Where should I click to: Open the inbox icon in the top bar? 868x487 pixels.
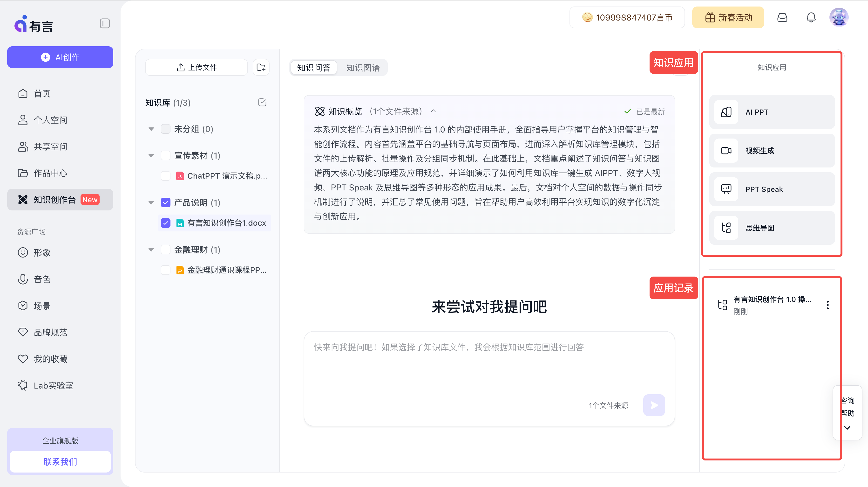(782, 17)
